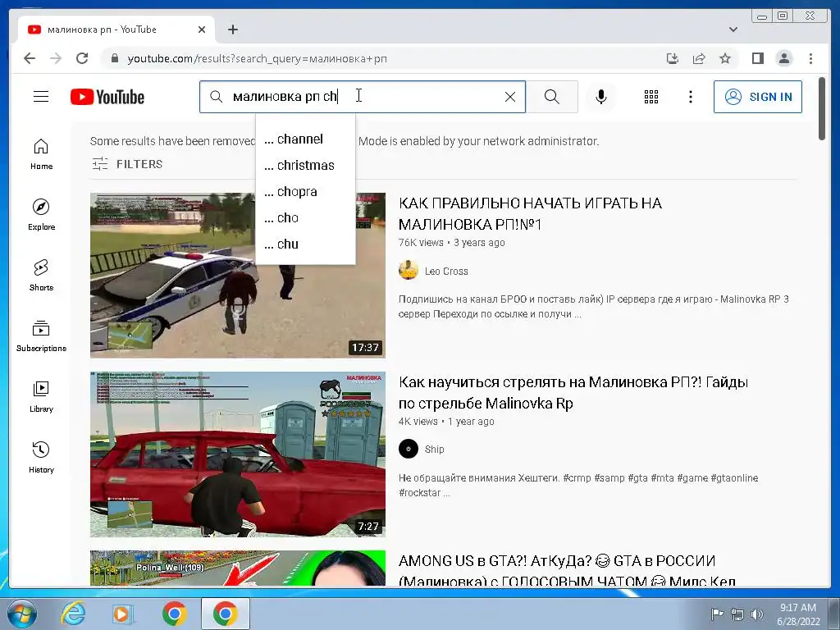
Task: Open History in sidebar
Action: pyautogui.click(x=41, y=458)
